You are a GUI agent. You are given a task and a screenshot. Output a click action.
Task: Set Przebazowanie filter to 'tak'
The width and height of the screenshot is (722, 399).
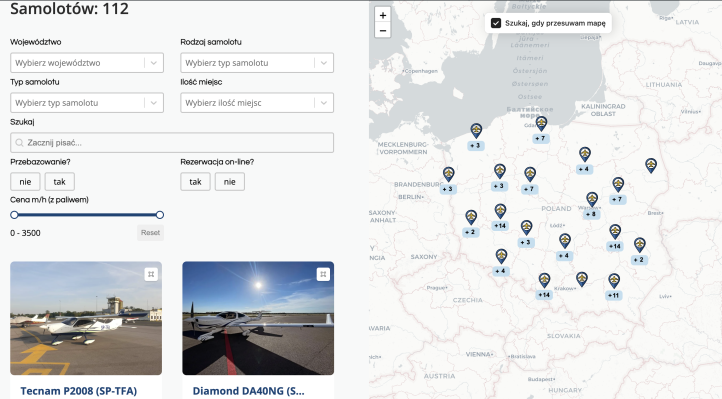[x=59, y=182]
